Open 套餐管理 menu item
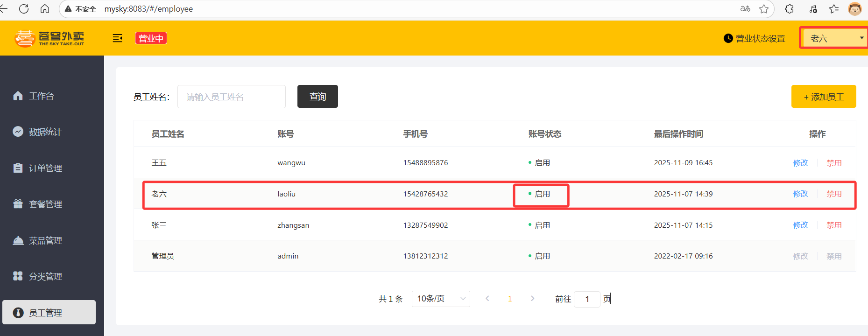The width and height of the screenshot is (868, 336). 45,204
